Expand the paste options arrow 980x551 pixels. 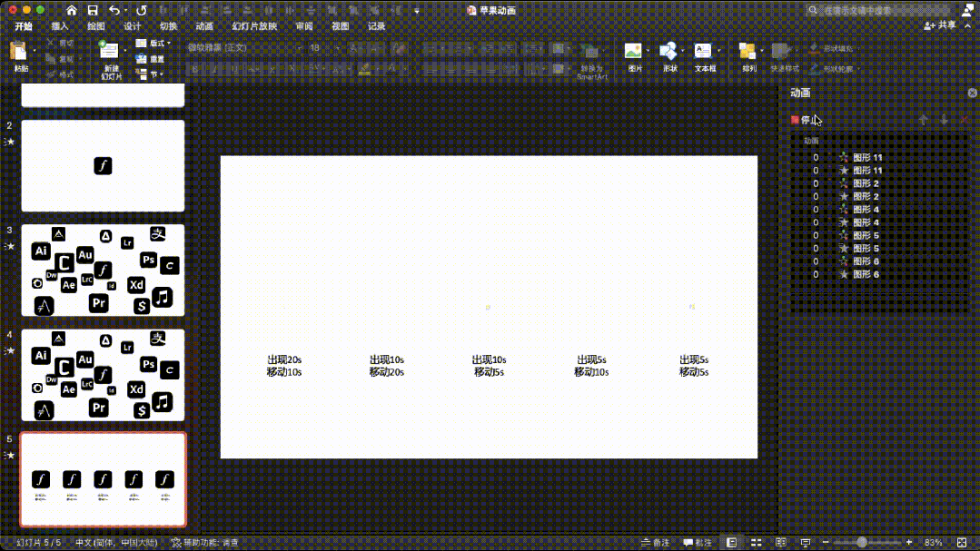35,51
